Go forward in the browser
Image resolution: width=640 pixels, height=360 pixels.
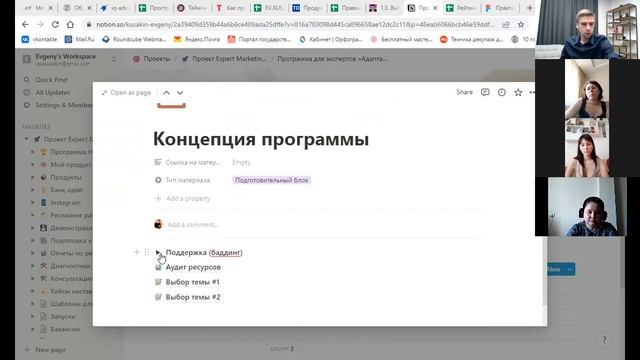[x=40, y=24]
